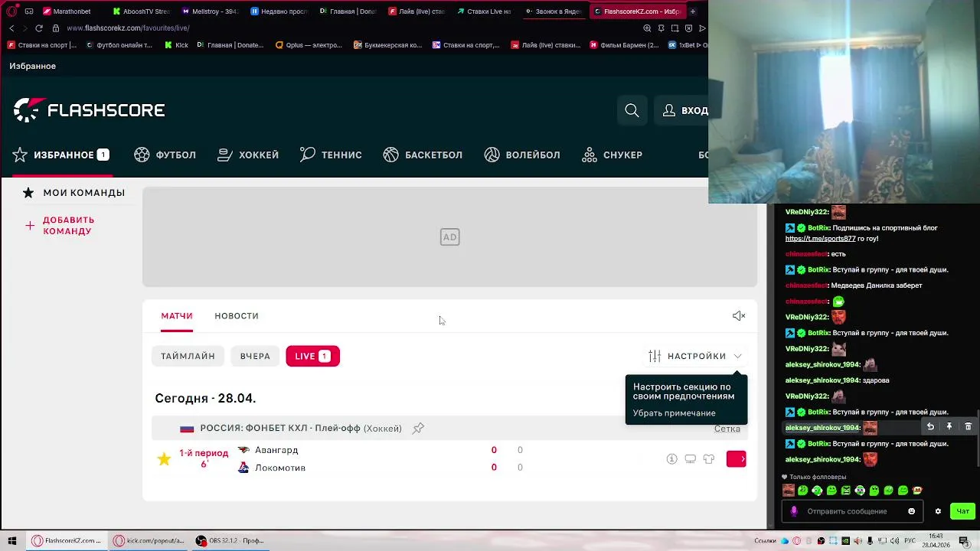
Task: Switch to the МАТЧИ tab
Action: click(177, 316)
